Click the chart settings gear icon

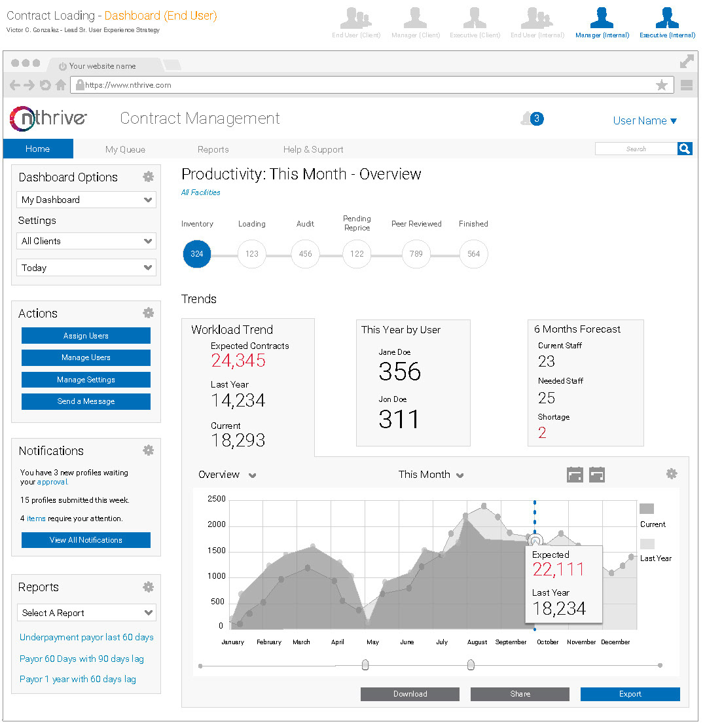(x=672, y=474)
